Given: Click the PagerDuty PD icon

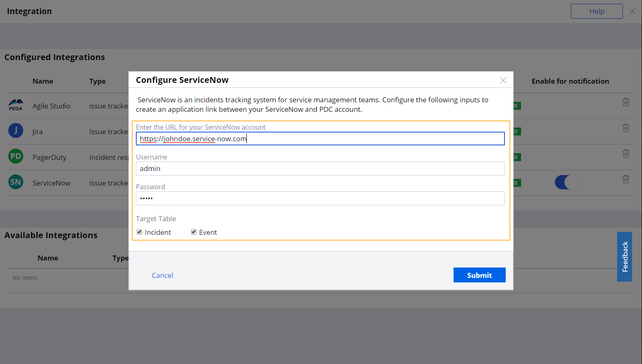Looking at the screenshot, I should (x=15, y=156).
